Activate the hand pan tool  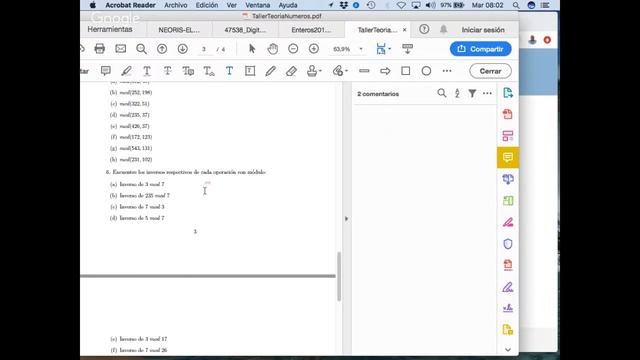[273, 49]
